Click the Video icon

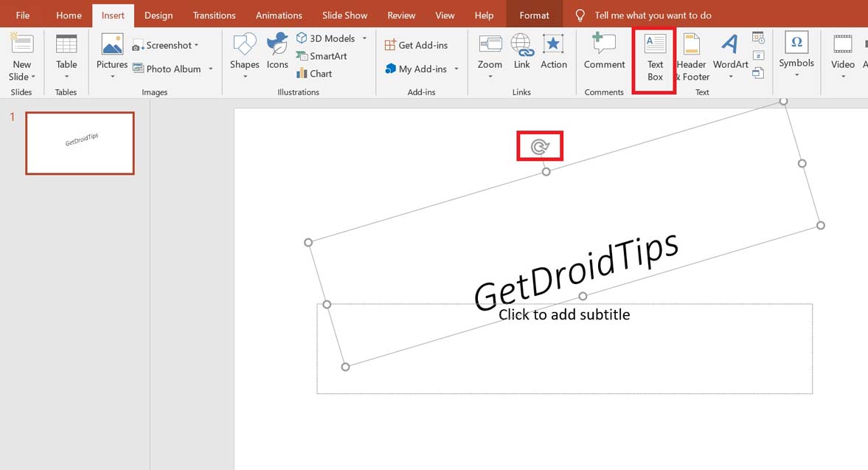tap(842, 44)
